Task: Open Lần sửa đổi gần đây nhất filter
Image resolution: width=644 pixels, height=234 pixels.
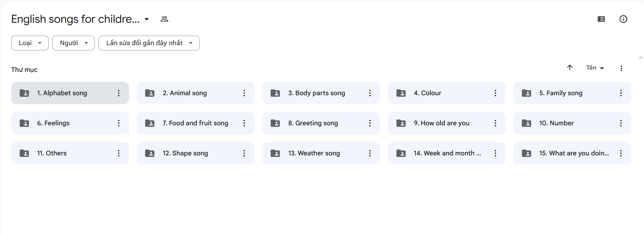Action: click(x=149, y=43)
